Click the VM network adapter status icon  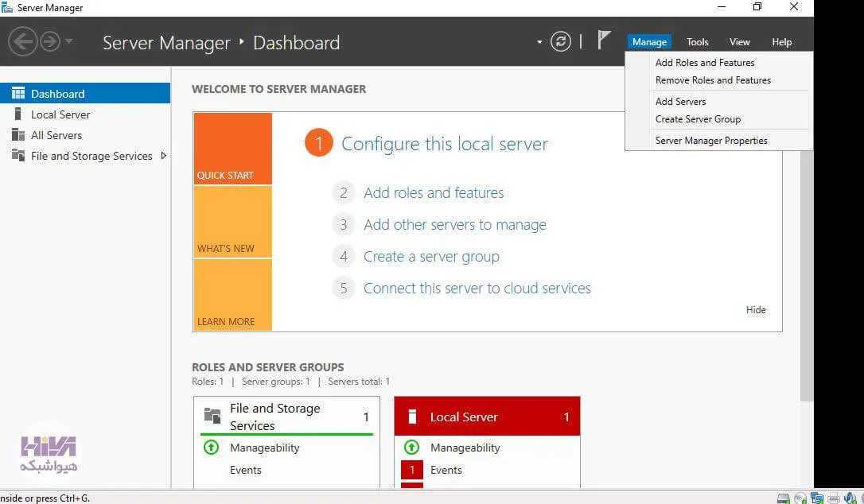817,498
